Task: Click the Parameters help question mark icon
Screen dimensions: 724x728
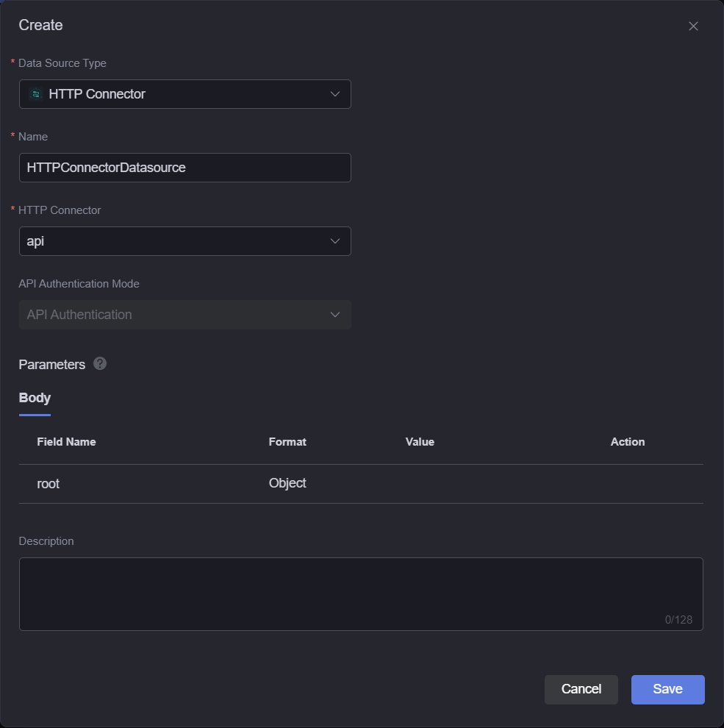Action: click(x=100, y=363)
